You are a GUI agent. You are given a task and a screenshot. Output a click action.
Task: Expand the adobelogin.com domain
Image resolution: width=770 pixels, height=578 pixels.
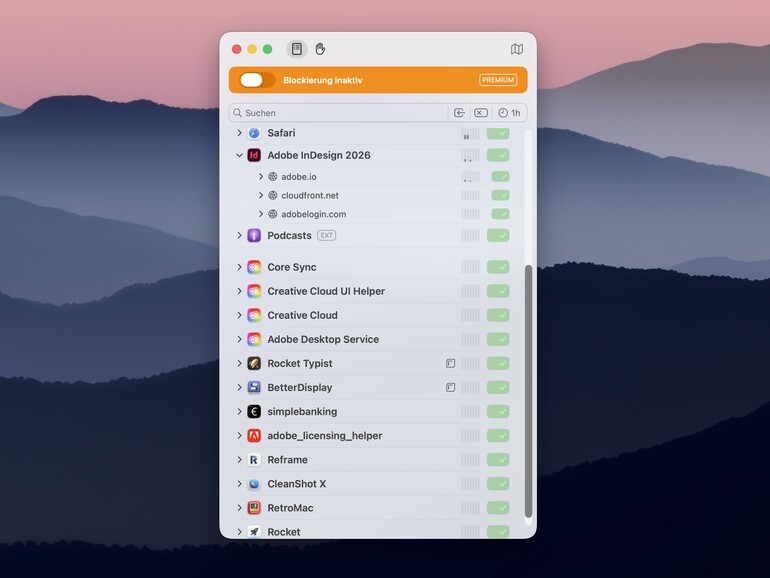coord(261,214)
